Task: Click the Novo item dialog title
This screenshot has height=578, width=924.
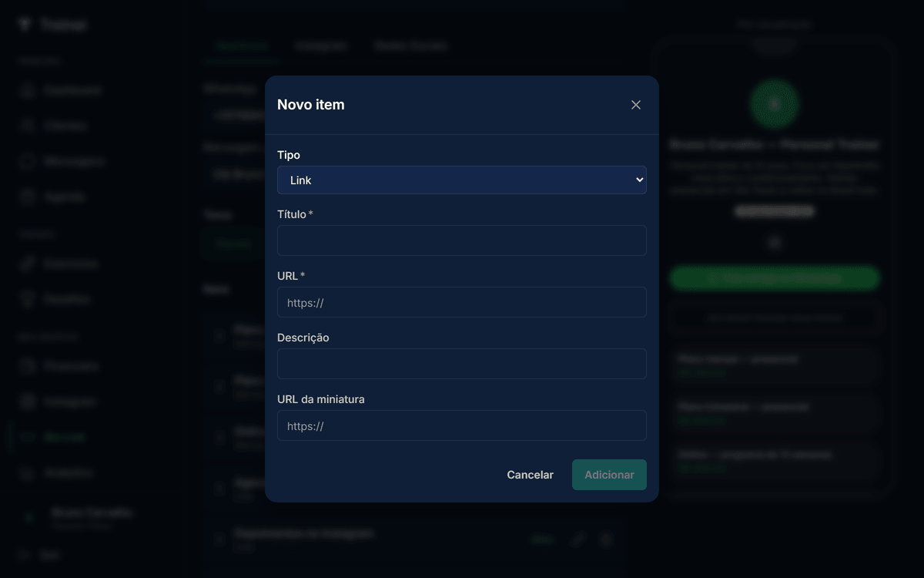Action: click(311, 105)
